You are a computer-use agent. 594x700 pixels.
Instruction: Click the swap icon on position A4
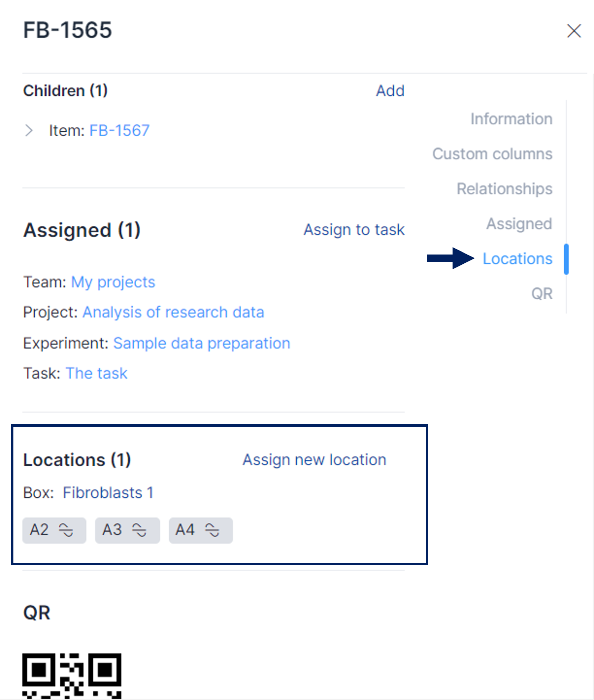point(212,530)
